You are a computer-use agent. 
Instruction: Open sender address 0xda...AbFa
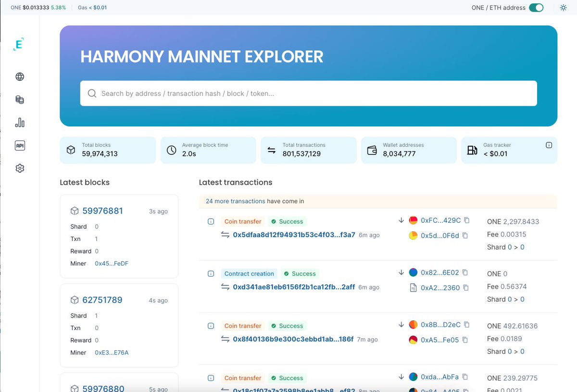[x=439, y=377]
